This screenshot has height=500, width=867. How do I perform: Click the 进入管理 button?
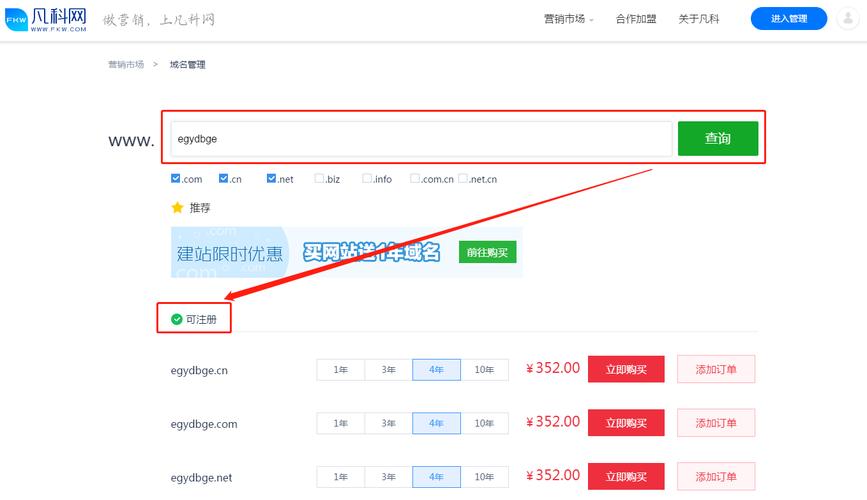click(x=789, y=19)
